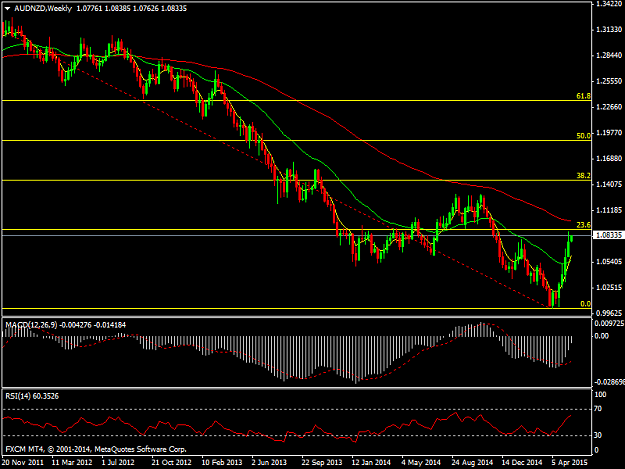The width and height of the screenshot is (625, 469).
Task: Click the 5 Apr 2015 date label
Action: coord(569,463)
